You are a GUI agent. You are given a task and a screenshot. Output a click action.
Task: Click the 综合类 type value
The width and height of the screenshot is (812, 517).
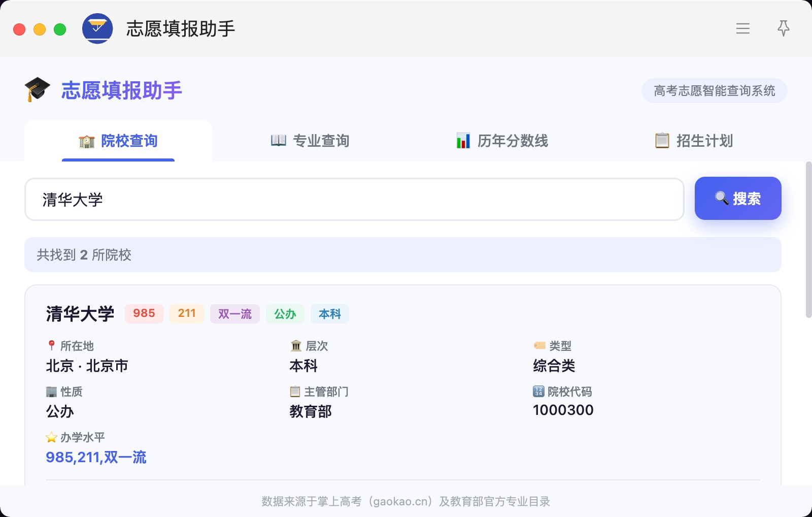click(554, 366)
